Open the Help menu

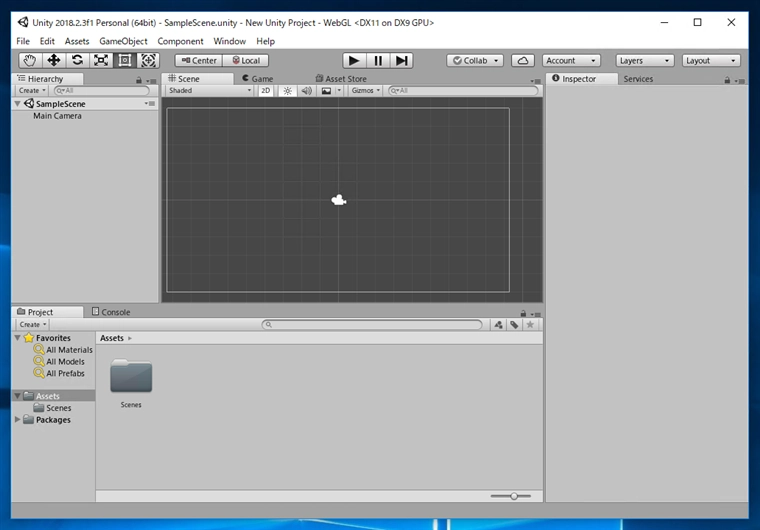point(266,41)
